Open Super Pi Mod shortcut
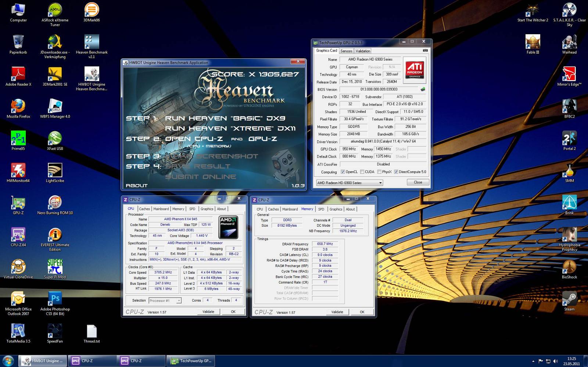This screenshot has height=367, width=588. click(x=55, y=269)
